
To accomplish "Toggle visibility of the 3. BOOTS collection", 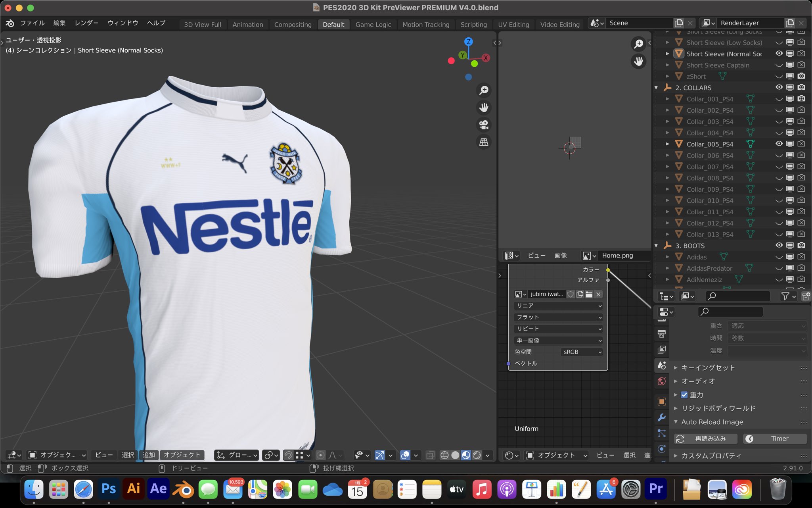I will click(x=779, y=245).
